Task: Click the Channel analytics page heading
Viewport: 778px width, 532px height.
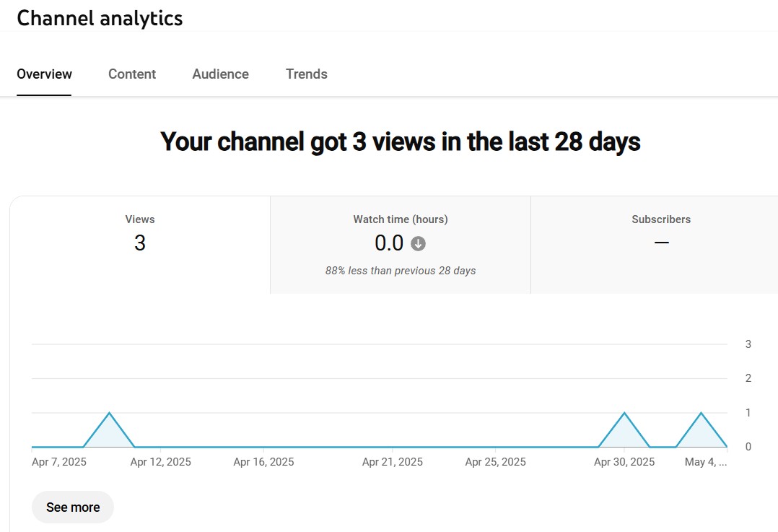Action: [x=100, y=18]
